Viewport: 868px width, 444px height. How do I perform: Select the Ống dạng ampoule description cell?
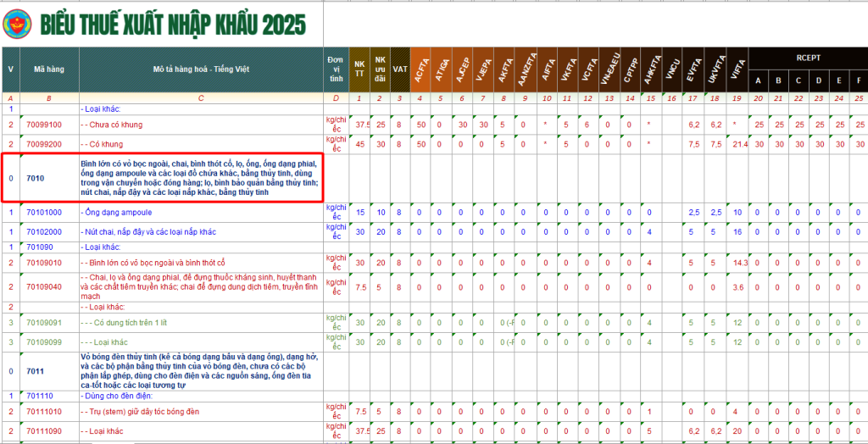point(117,212)
